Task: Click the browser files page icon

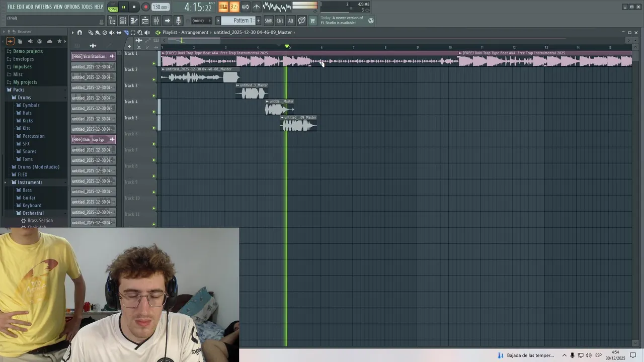Action: pyautogui.click(x=20, y=41)
